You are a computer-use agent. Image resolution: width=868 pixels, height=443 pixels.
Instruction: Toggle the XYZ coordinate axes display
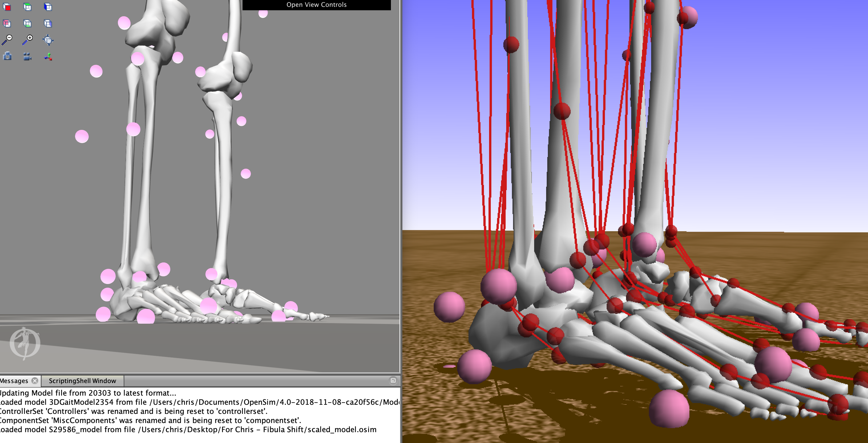(49, 57)
